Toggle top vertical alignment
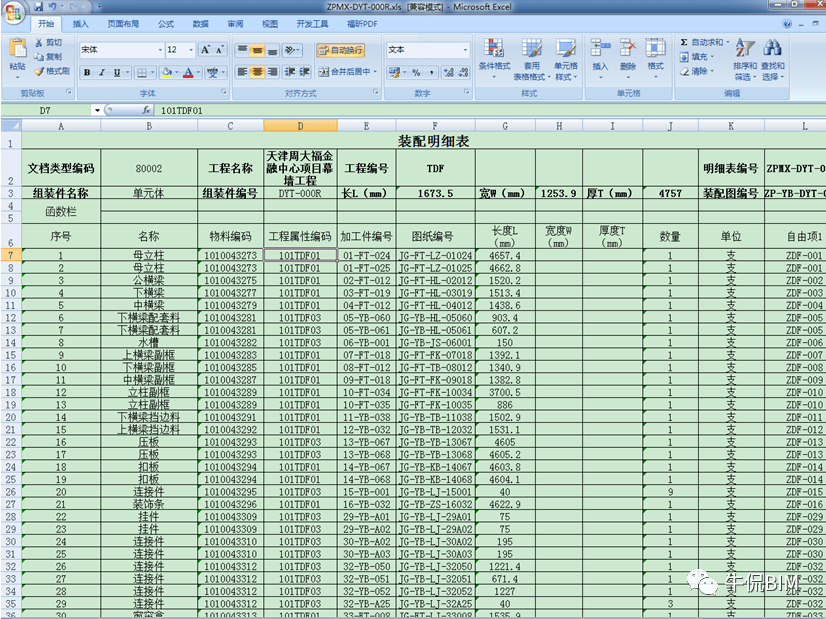Image resolution: width=826 pixels, height=619 pixels. (242, 50)
